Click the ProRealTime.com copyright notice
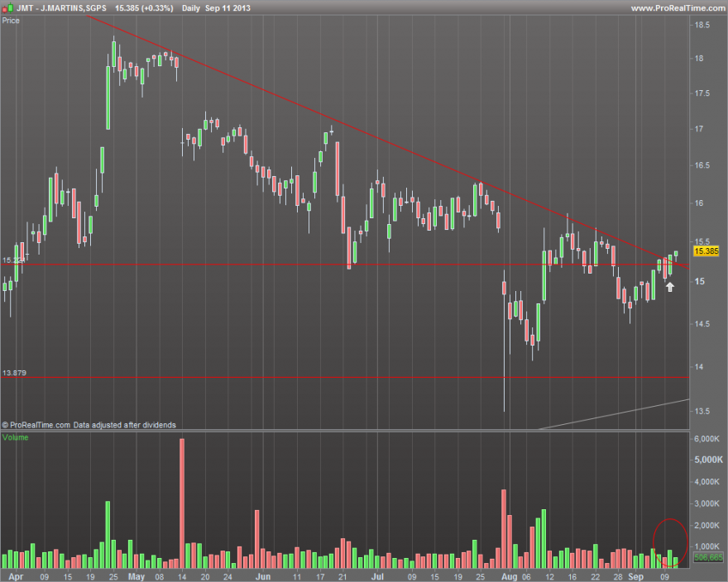 point(89,425)
